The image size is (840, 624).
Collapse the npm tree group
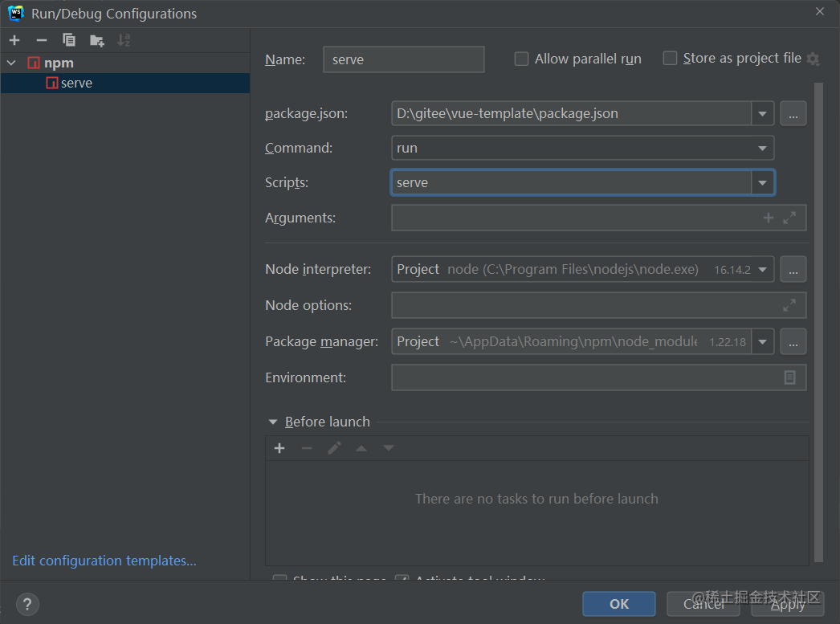(11, 63)
